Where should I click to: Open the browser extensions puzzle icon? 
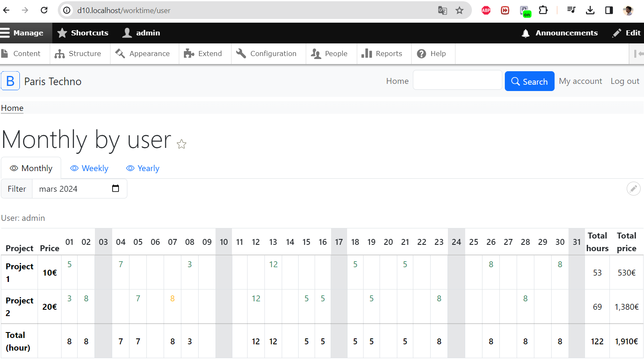pyautogui.click(x=543, y=10)
